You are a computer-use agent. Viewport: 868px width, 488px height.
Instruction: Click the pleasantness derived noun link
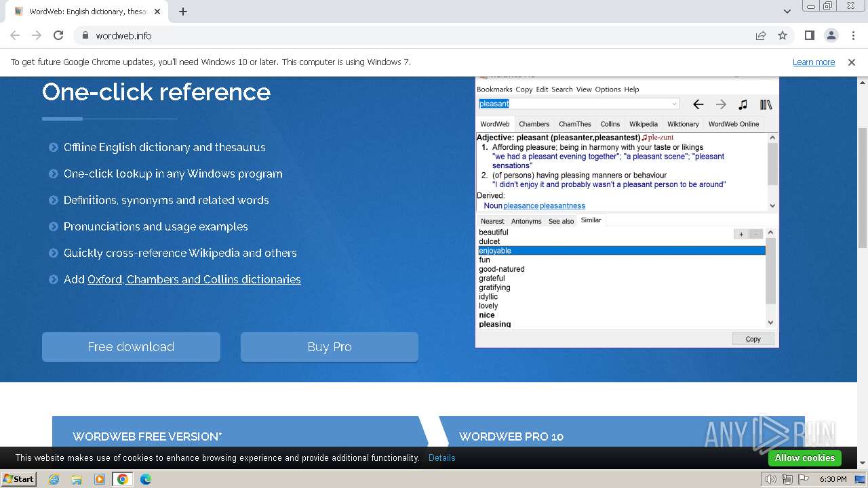[x=562, y=205]
